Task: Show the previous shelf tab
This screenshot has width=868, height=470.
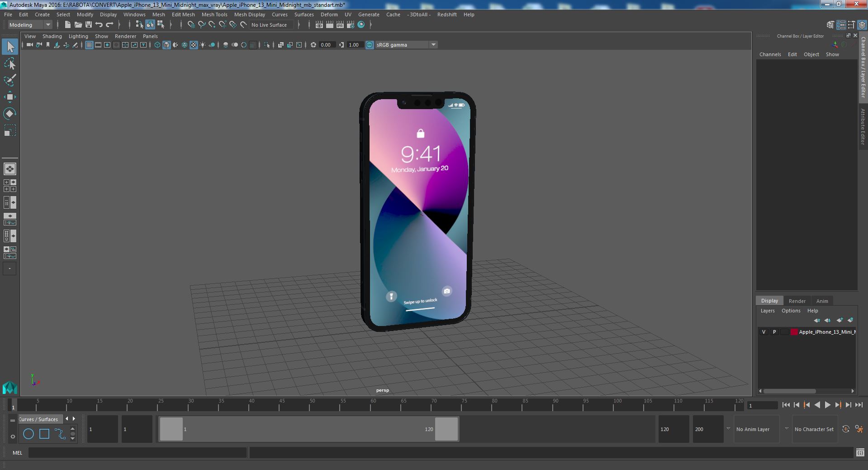Action: point(67,419)
